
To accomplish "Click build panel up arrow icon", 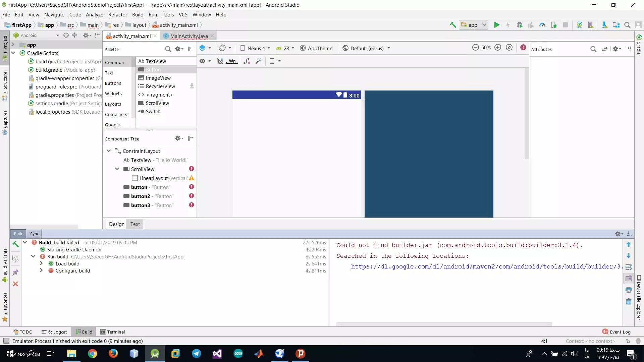I will (x=629, y=245).
